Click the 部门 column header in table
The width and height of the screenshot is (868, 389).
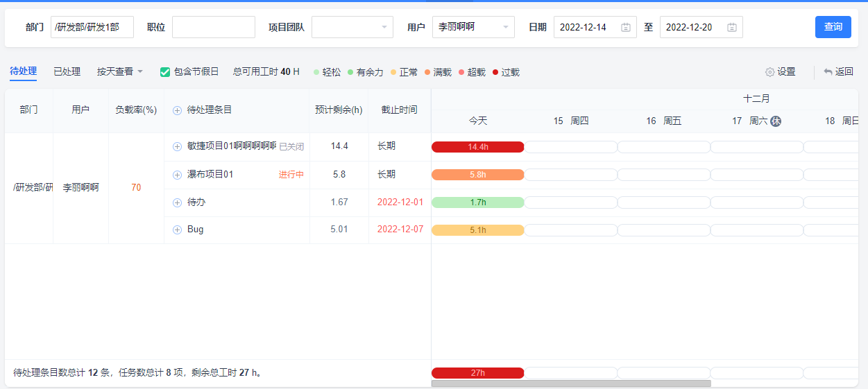pos(29,110)
